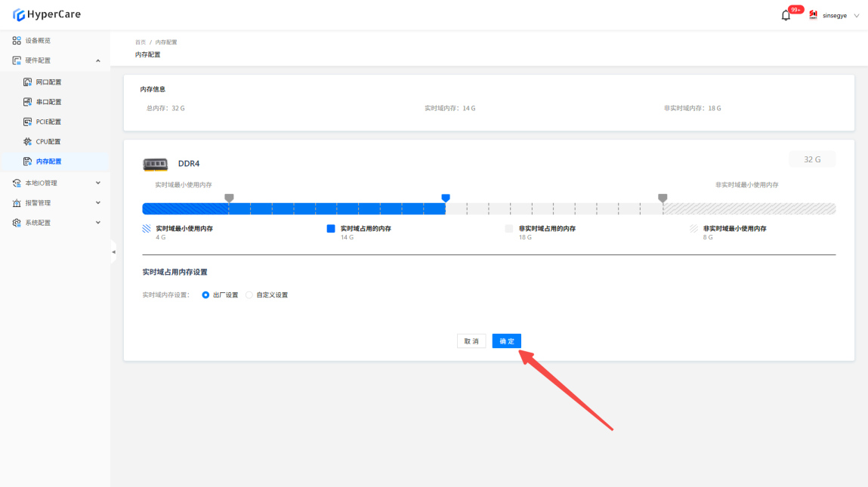Click the 32 G capacity badge
The image size is (868, 487).
[812, 159]
